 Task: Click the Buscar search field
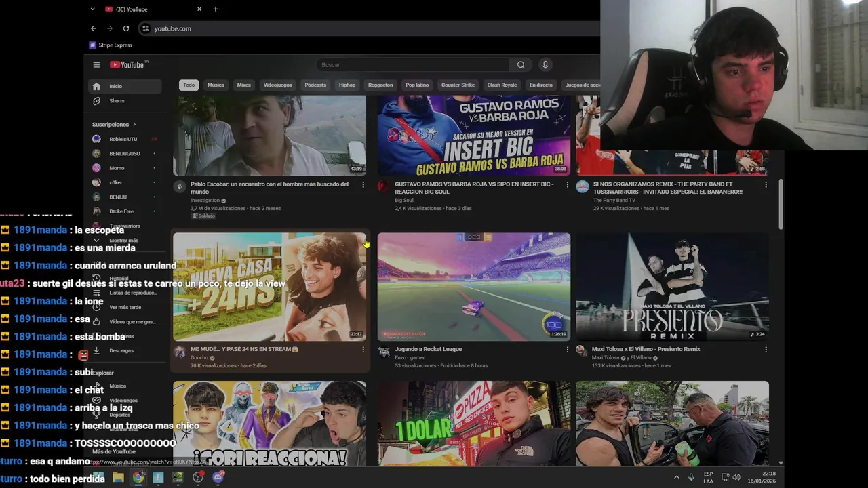click(414, 65)
